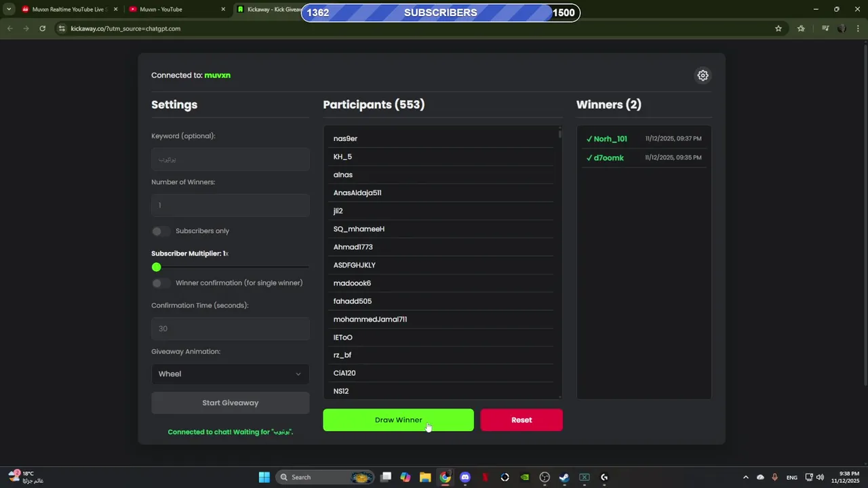This screenshot has width=868, height=488.
Task: Show hidden system tray icons
Action: pyautogui.click(x=746, y=477)
